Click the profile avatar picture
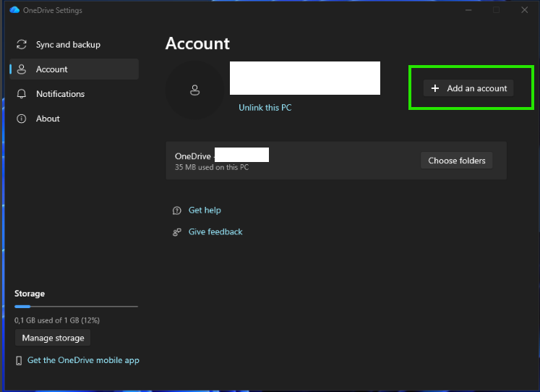This screenshot has width=540, height=392. [195, 90]
